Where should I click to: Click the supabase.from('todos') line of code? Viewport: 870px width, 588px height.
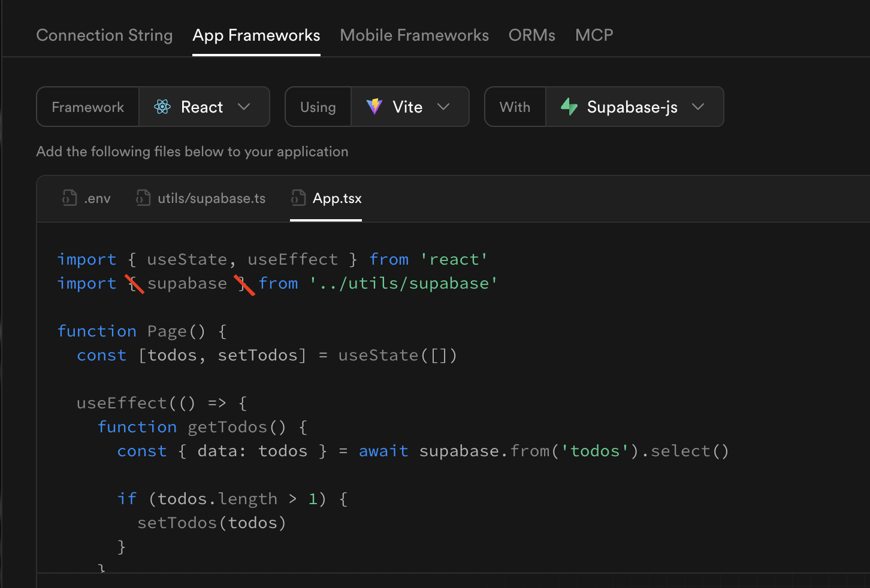click(x=527, y=450)
